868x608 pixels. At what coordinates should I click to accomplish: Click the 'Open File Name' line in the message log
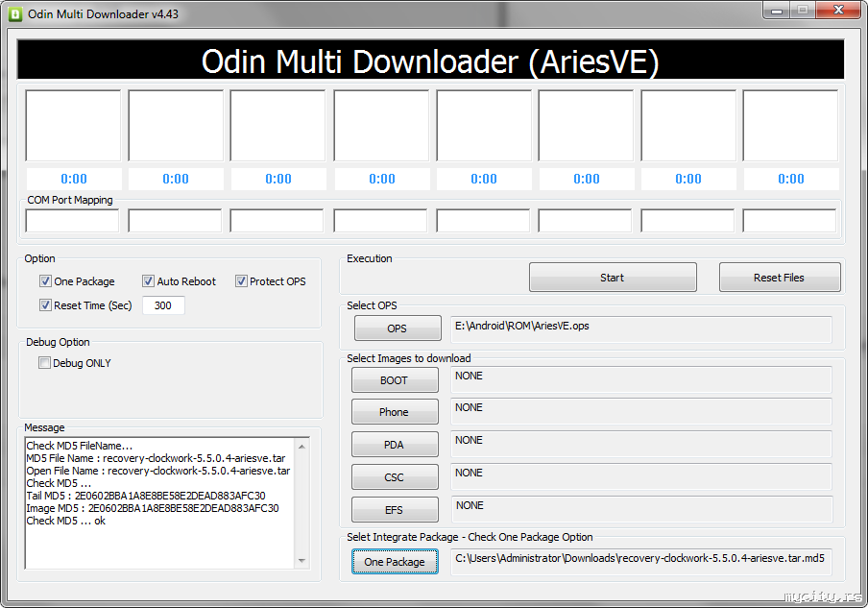157,471
